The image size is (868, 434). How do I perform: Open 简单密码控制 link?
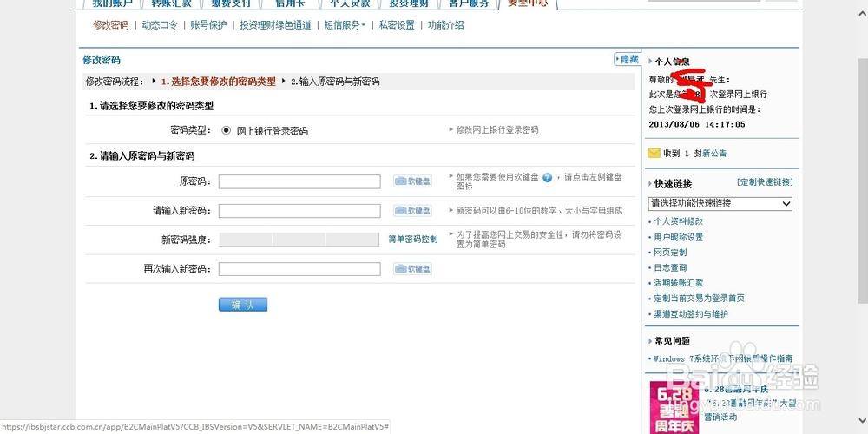pos(413,240)
